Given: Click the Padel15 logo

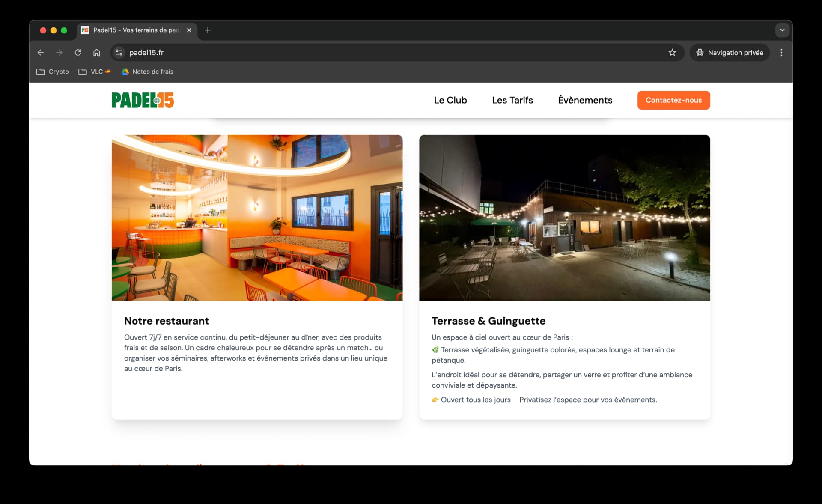Looking at the screenshot, I should click(x=143, y=100).
